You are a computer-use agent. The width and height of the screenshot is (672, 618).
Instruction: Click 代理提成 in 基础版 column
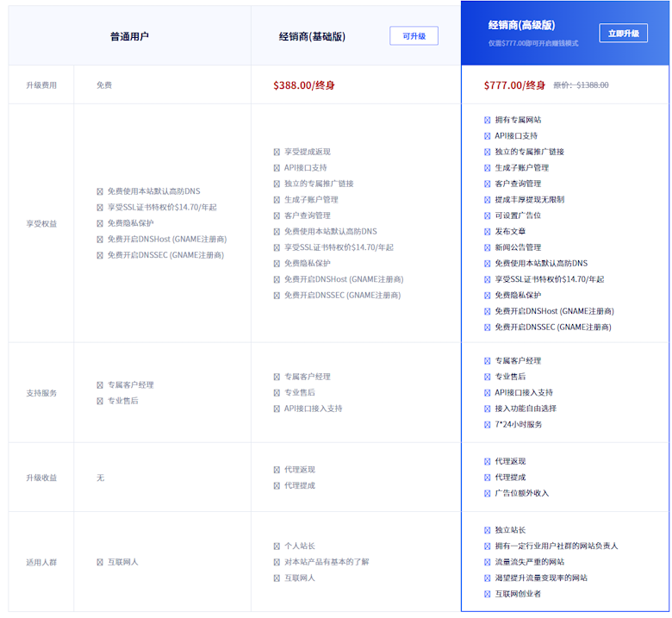click(300, 485)
